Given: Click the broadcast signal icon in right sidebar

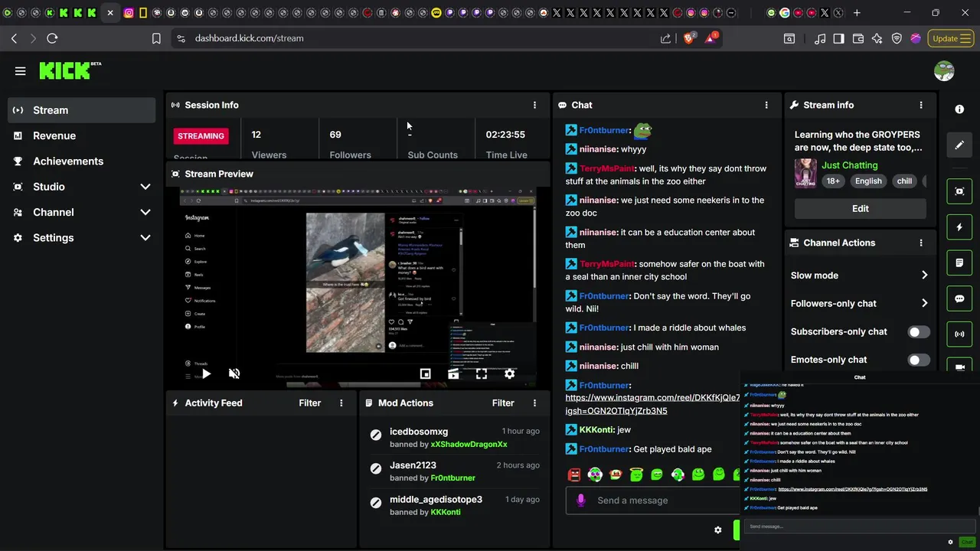Looking at the screenshot, I should [959, 334].
